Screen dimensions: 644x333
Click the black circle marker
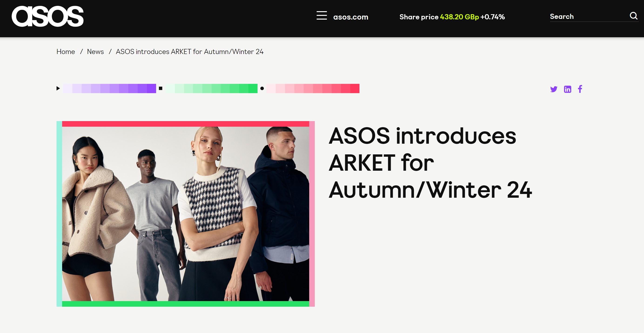pyautogui.click(x=262, y=88)
